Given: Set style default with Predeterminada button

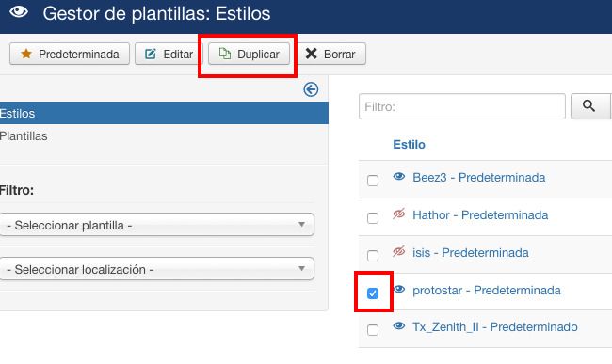Looking at the screenshot, I should (x=70, y=54).
